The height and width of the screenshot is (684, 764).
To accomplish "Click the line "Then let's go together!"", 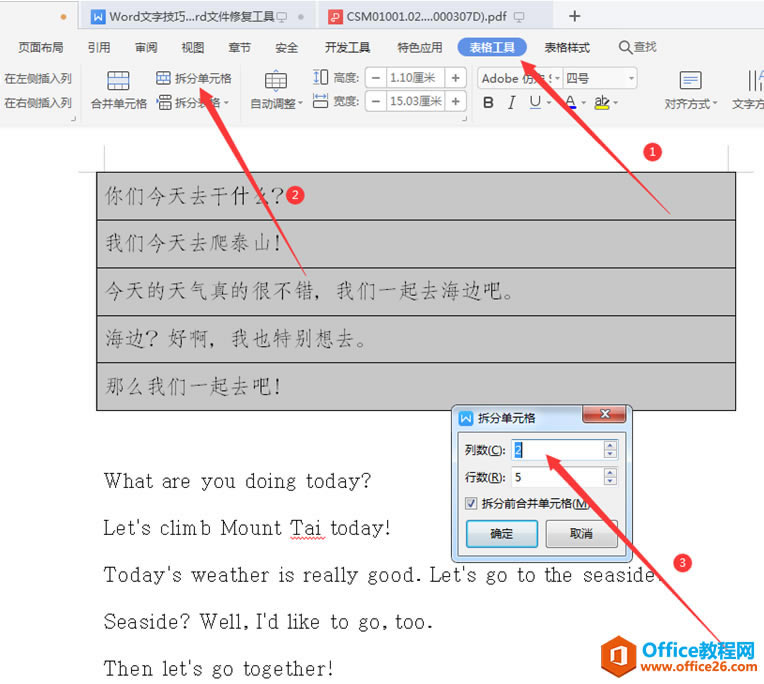I will 218,668.
